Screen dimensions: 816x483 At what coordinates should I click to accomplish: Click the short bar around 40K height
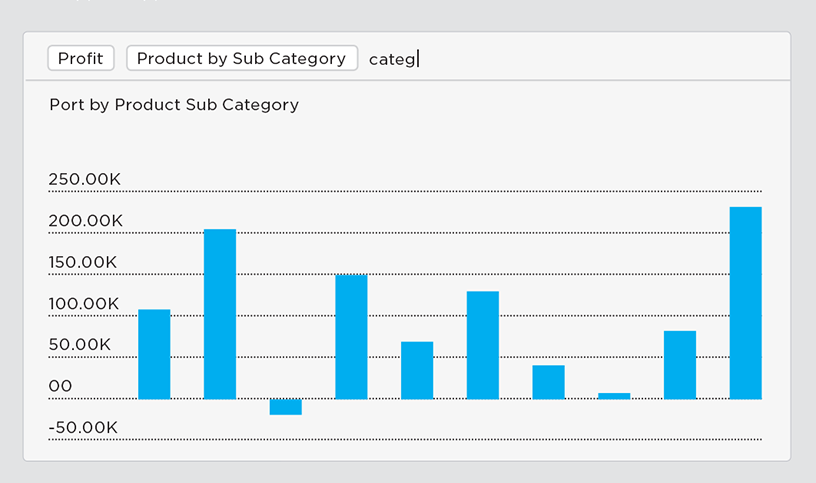click(x=549, y=382)
